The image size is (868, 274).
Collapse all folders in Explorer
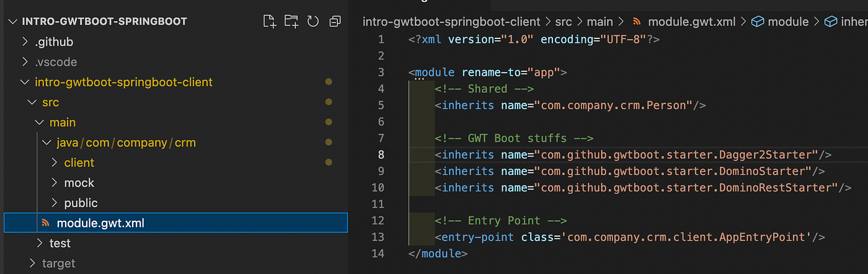335,22
